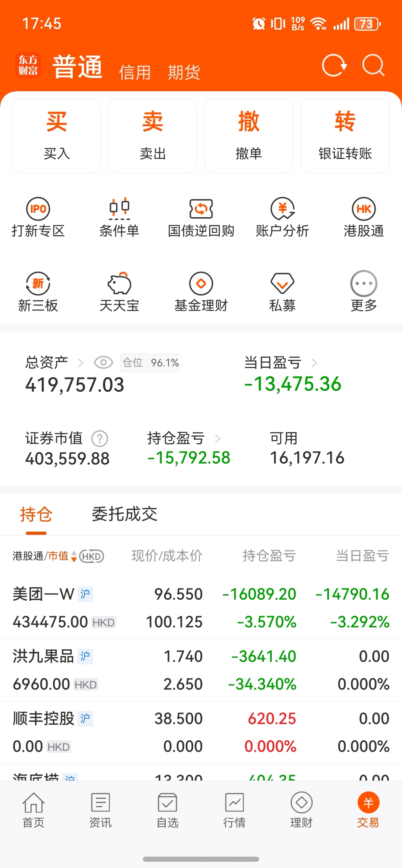The image size is (402, 868).
Task: Toggle the eye icon to hide assets
Action: point(103,363)
